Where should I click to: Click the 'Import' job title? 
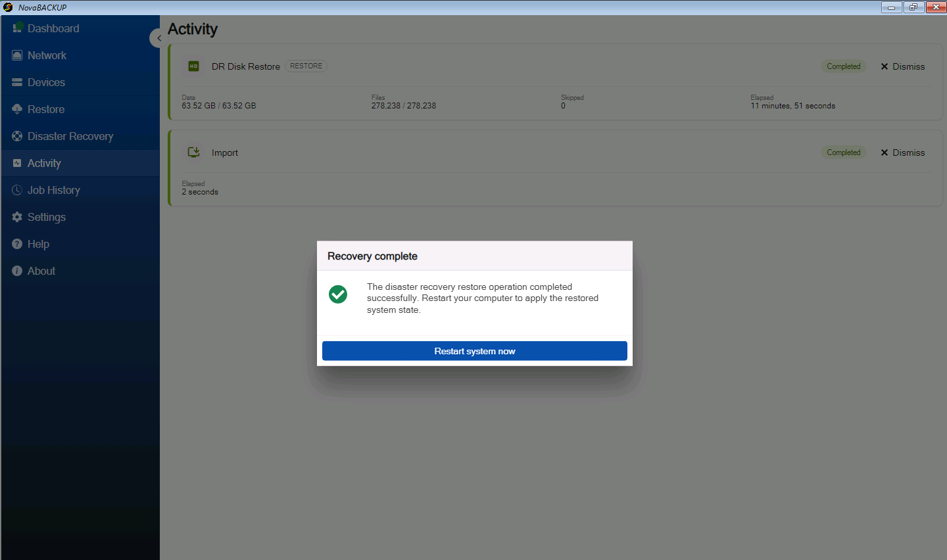225,152
